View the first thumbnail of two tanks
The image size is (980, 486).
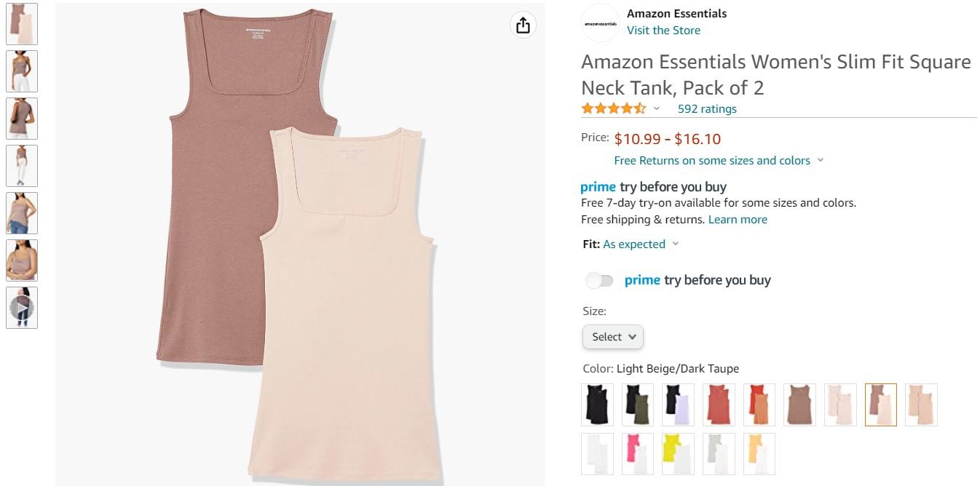click(22, 23)
